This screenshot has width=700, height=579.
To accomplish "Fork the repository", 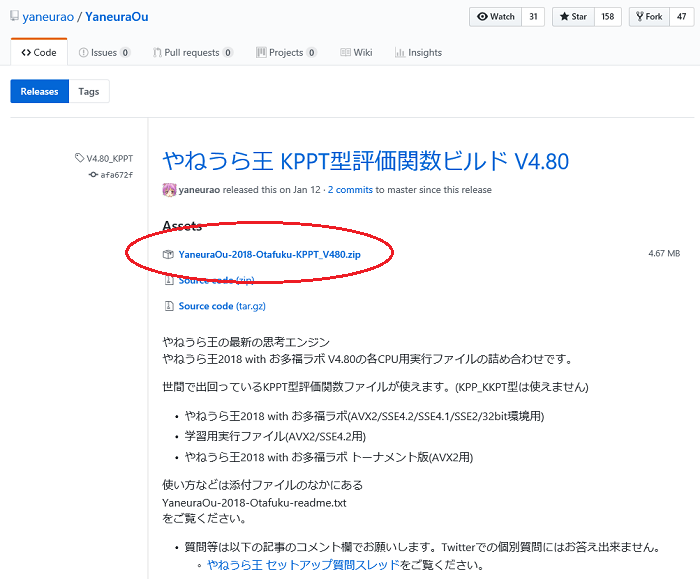I will [649, 17].
